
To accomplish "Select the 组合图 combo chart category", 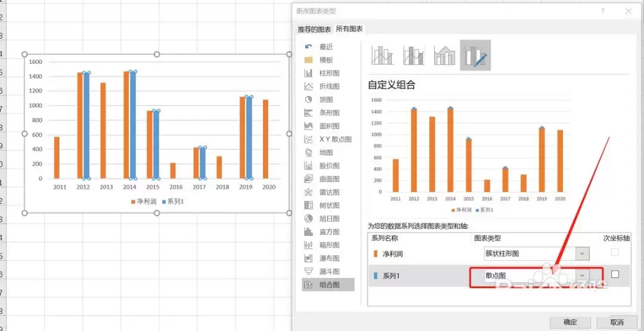I will tap(328, 284).
